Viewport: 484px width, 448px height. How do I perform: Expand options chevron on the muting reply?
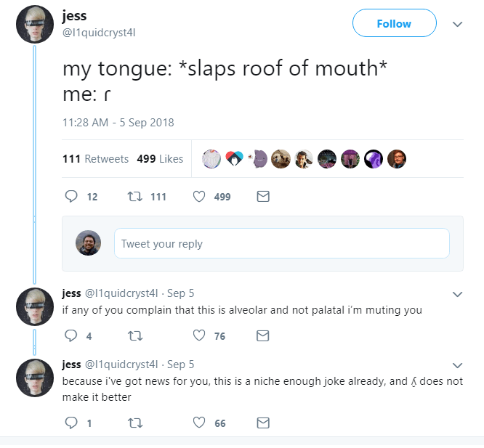click(457, 295)
